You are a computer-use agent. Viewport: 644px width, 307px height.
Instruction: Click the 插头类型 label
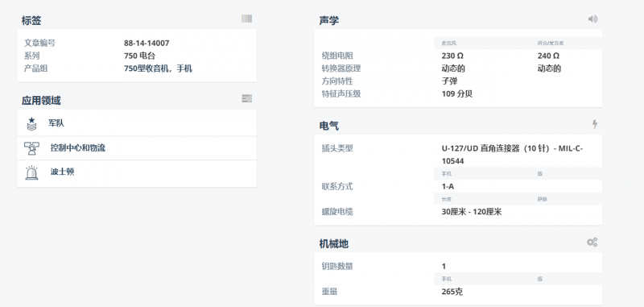pos(337,149)
